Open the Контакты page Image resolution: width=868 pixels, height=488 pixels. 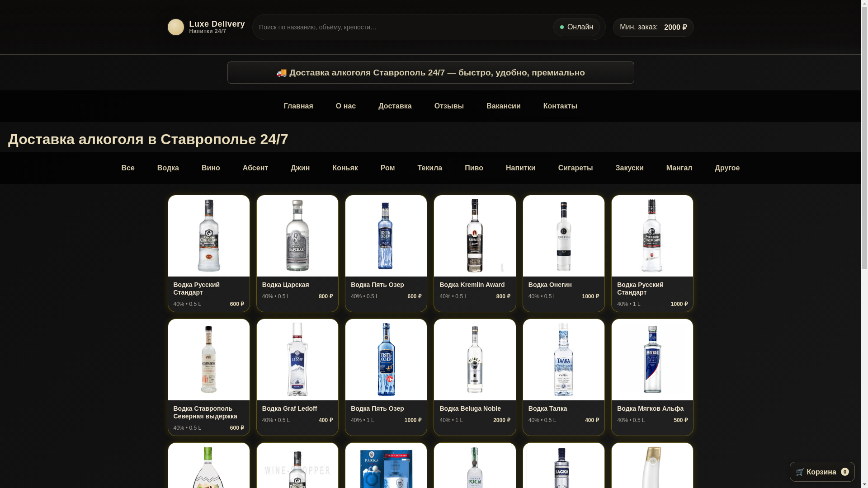pos(560,106)
